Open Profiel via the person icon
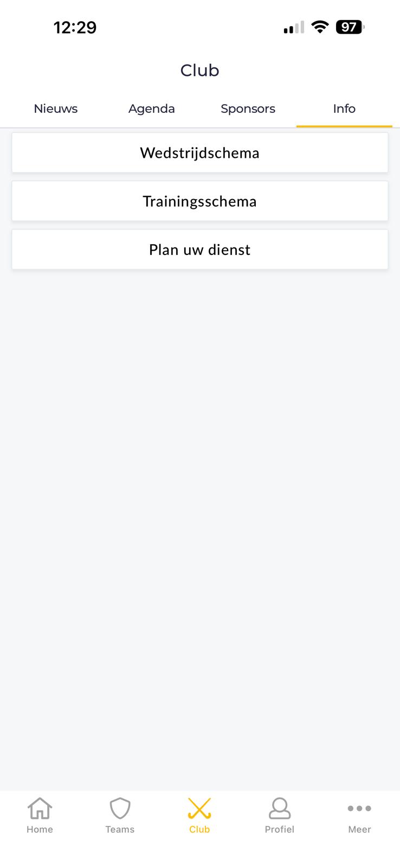This screenshot has height=868, width=400. pos(280,808)
